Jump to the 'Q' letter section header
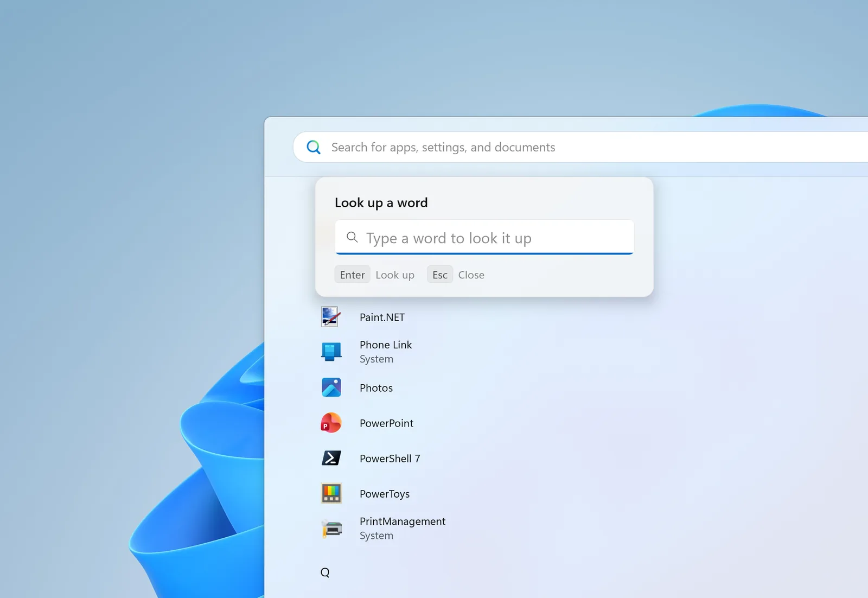This screenshot has width=868, height=598. 325,572
